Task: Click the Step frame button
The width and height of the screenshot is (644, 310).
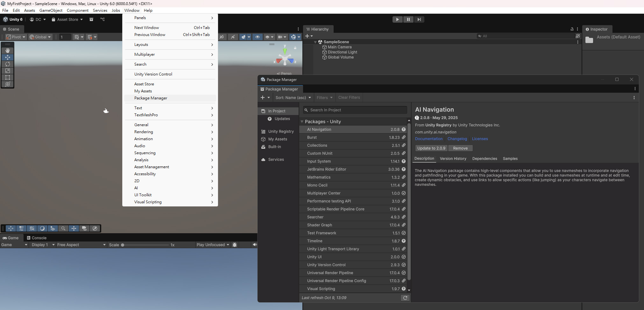Action: pos(419,19)
